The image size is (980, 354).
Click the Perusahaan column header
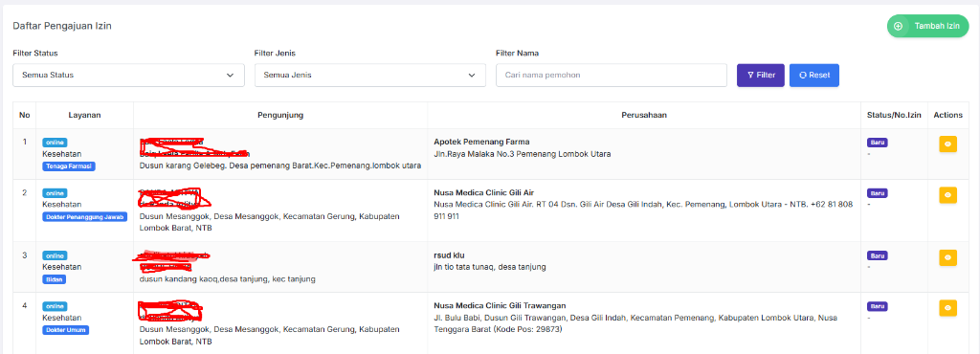(644, 116)
